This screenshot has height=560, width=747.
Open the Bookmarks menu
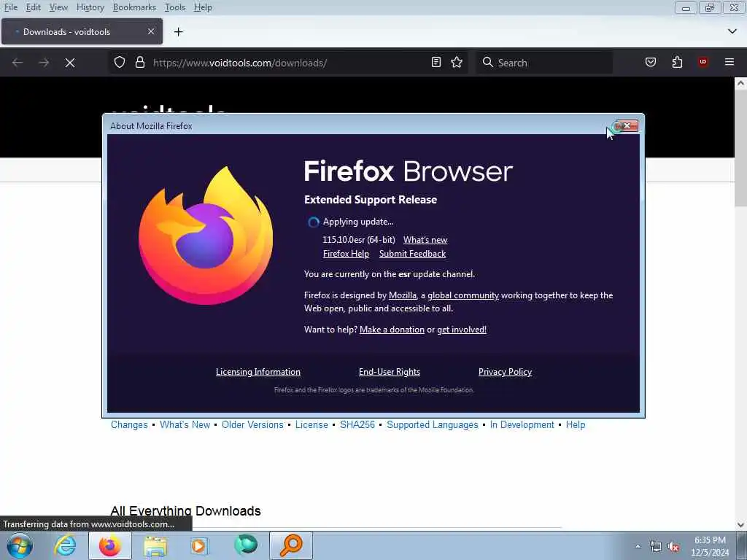134,7
